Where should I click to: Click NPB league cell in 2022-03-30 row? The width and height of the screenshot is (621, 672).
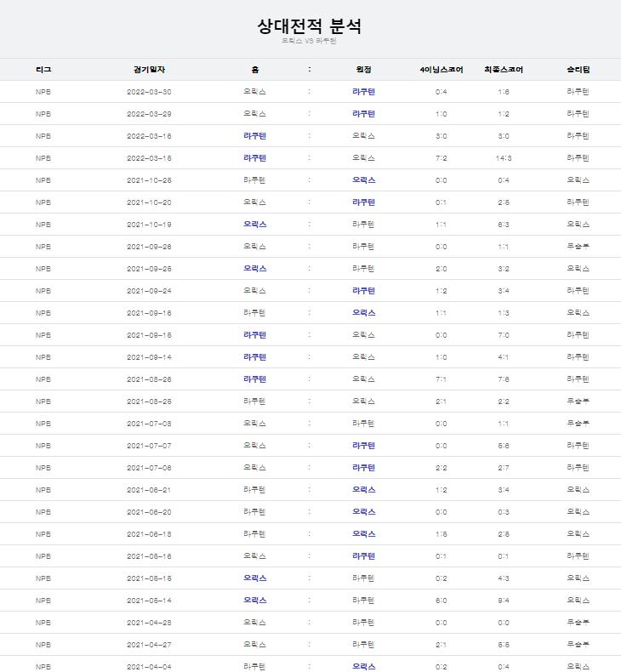43,92
